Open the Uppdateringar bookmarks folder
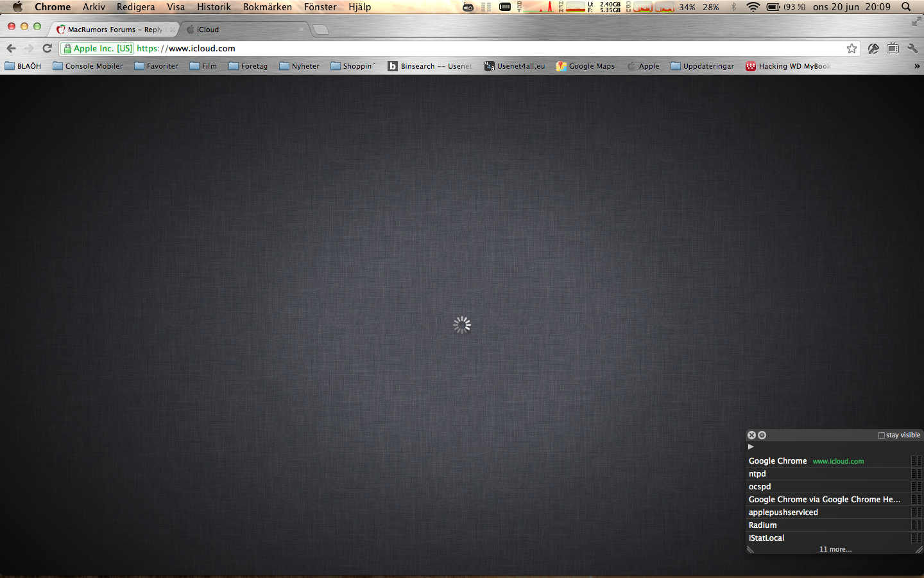 point(703,66)
